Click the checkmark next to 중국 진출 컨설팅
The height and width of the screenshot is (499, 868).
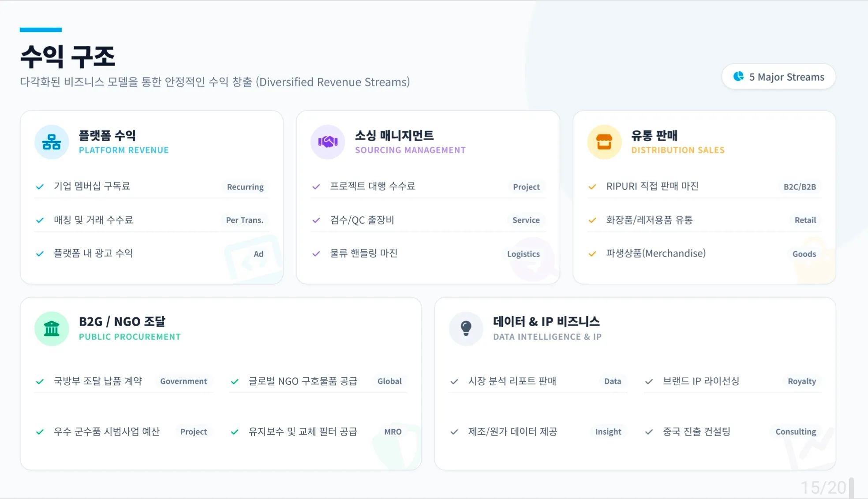coord(649,432)
